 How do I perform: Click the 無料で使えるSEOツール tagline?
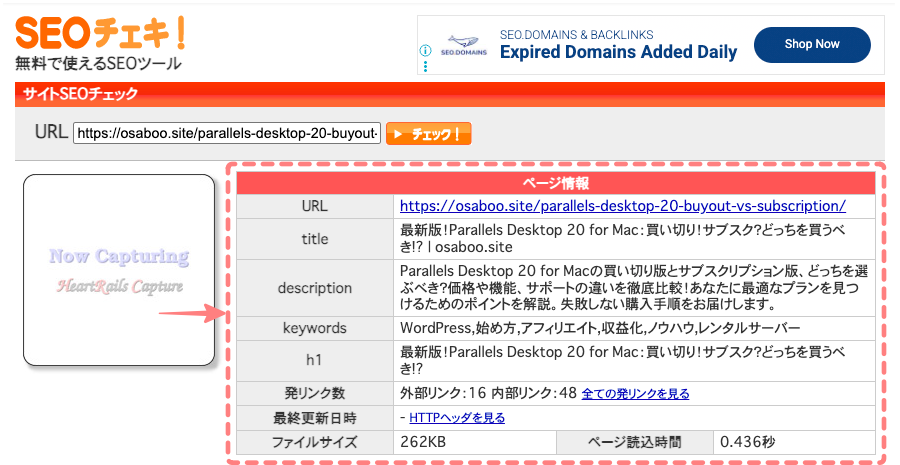point(98,63)
